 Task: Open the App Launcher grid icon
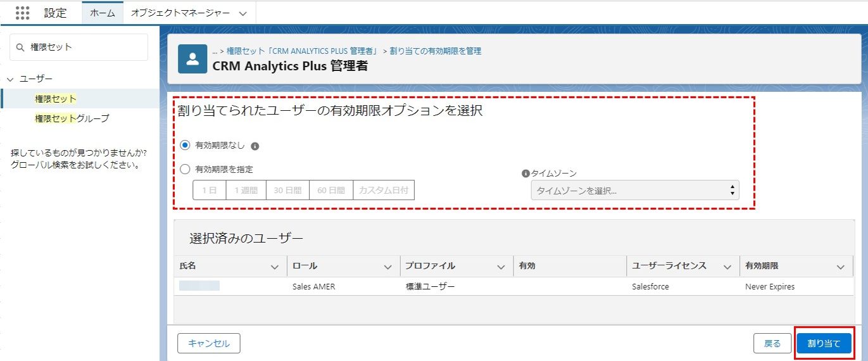click(22, 13)
